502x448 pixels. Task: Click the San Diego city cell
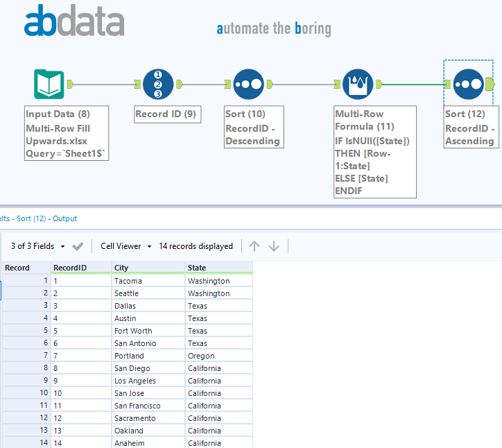tap(148, 368)
